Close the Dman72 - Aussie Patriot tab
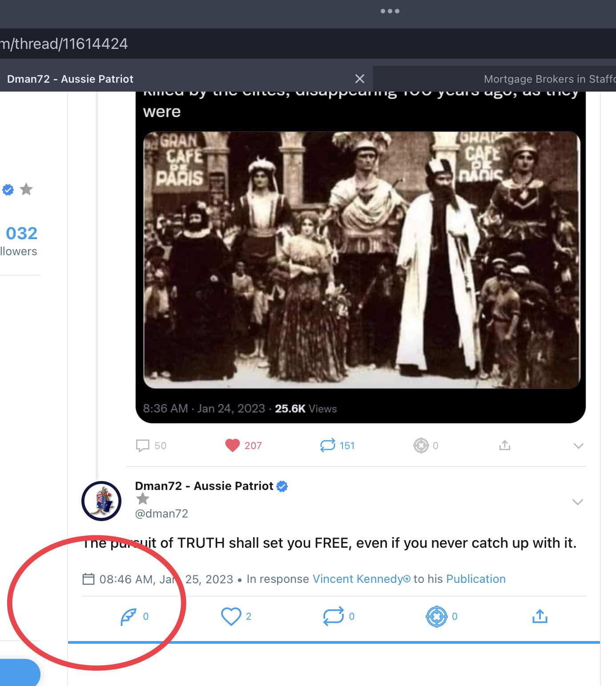This screenshot has height=686, width=616. 360,79
